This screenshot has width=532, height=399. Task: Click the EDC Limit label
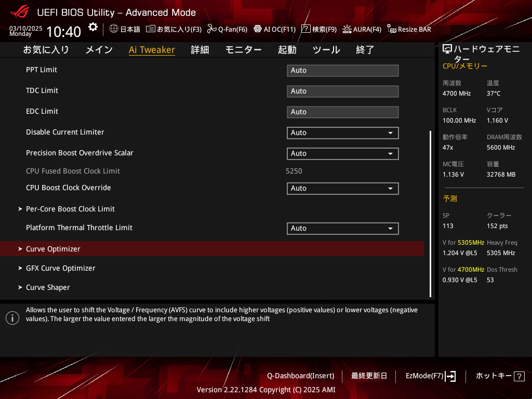tap(42, 111)
